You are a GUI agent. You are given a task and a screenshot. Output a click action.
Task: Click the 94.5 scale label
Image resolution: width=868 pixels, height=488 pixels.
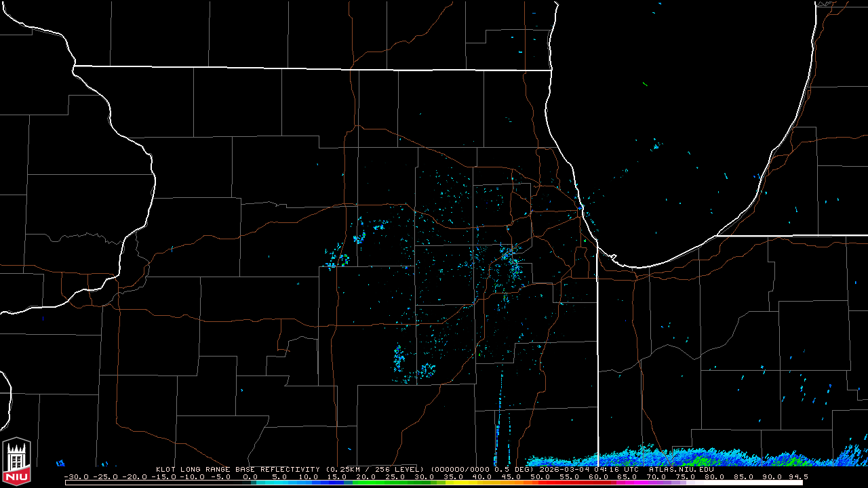[797, 477]
